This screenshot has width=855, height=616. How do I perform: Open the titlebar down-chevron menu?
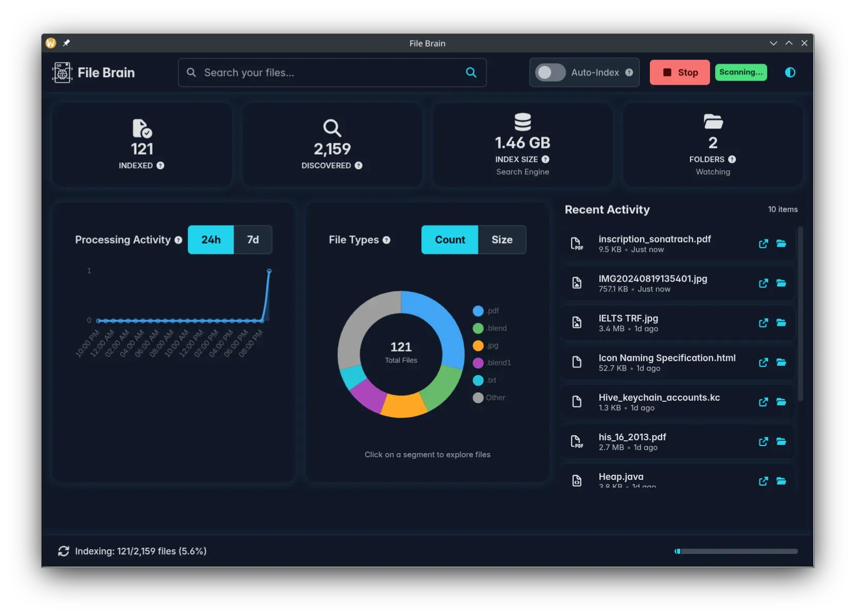pos(773,43)
